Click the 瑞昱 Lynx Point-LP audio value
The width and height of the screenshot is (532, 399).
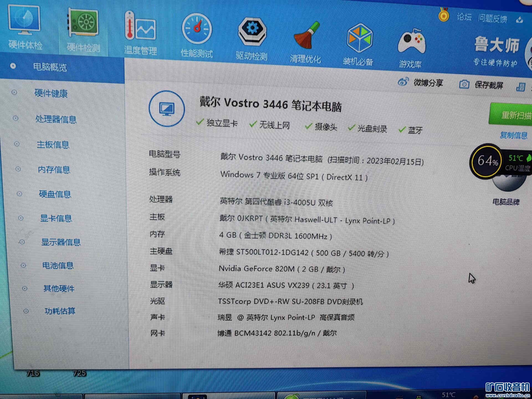coord(286,317)
